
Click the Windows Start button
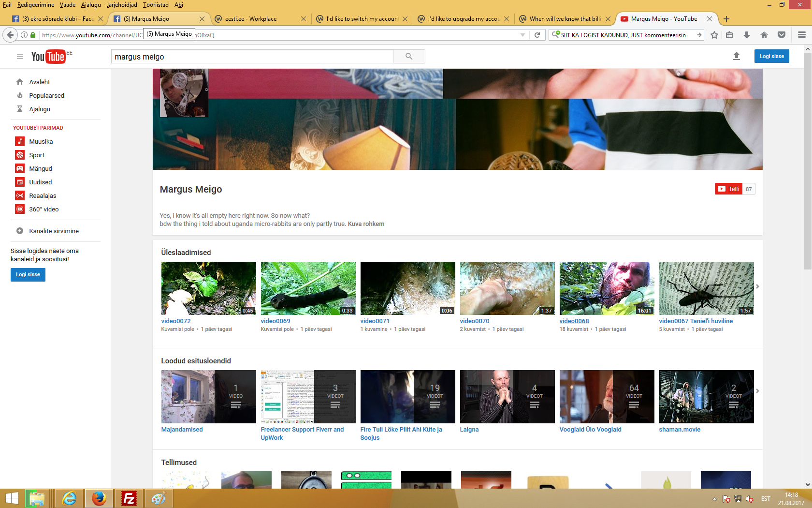point(12,498)
